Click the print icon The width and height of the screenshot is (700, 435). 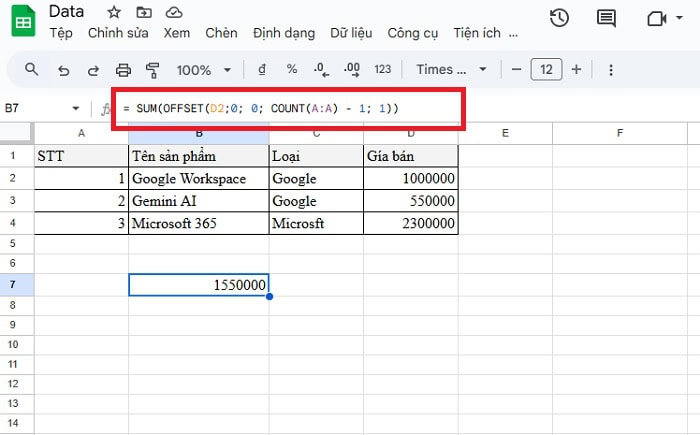[x=123, y=70]
